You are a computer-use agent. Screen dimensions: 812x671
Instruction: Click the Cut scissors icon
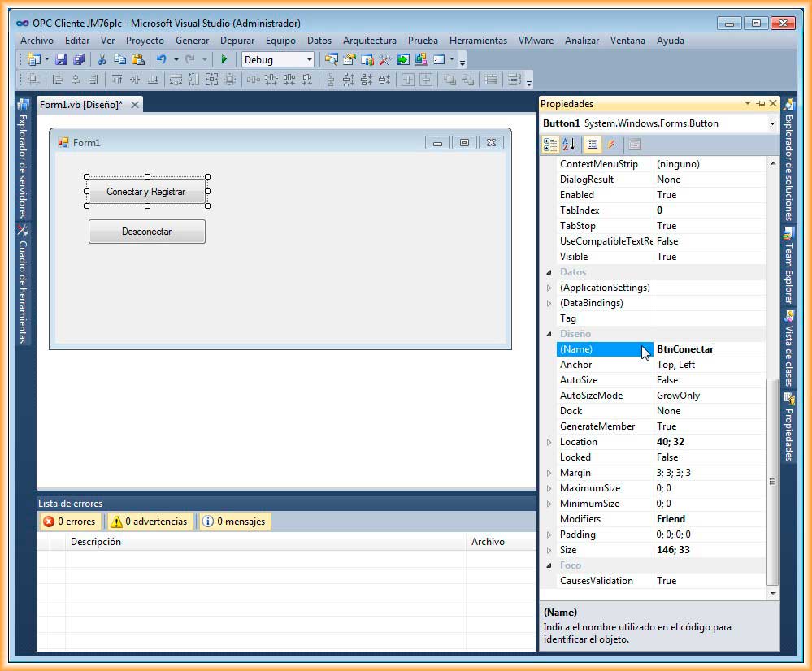(102, 59)
